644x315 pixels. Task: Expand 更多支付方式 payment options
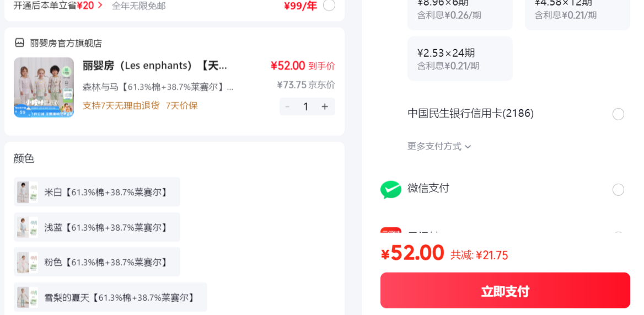pyautogui.click(x=439, y=147)
